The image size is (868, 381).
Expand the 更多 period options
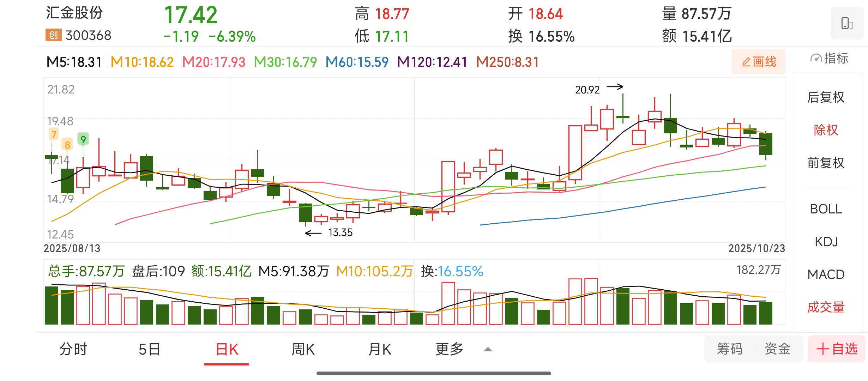tap(449, 349)
